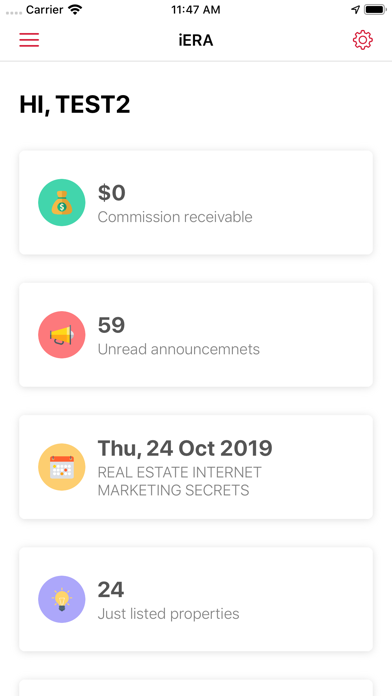Open settings via the gear icon
Viewport: 392px width, 696px height.
pyautogui.click(x=363, y=40)
